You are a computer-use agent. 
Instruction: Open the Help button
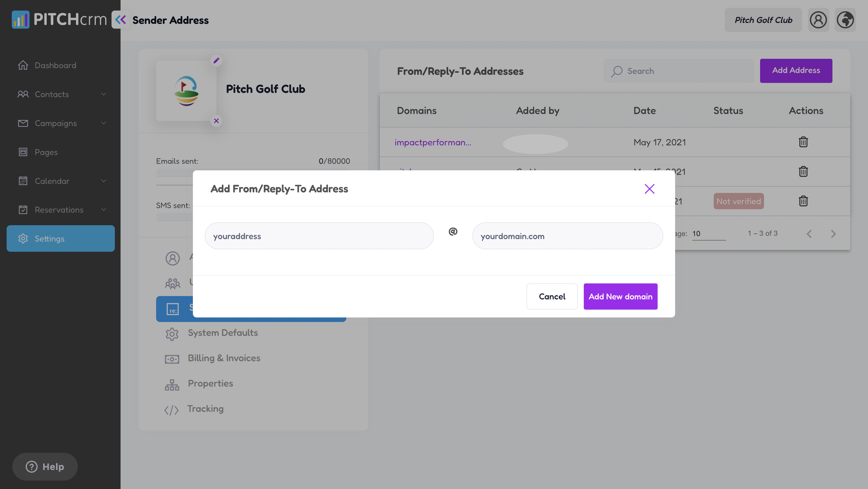pos(45,467)
